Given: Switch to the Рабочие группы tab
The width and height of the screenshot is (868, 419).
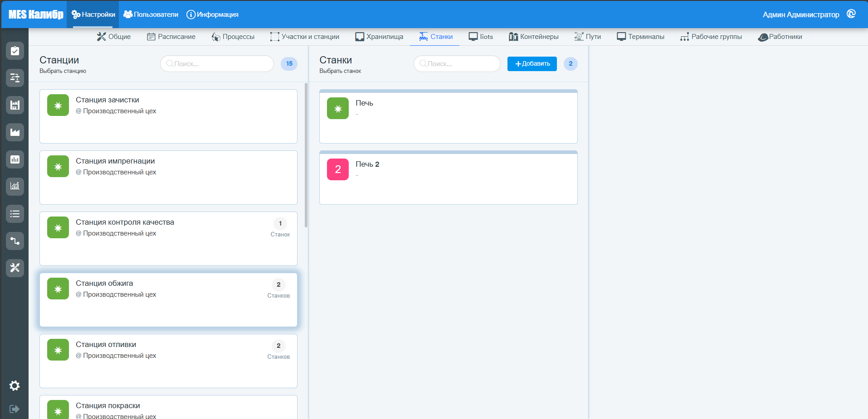Looking at the screenshot, I should pyautogui.click(x=711, y=37).
